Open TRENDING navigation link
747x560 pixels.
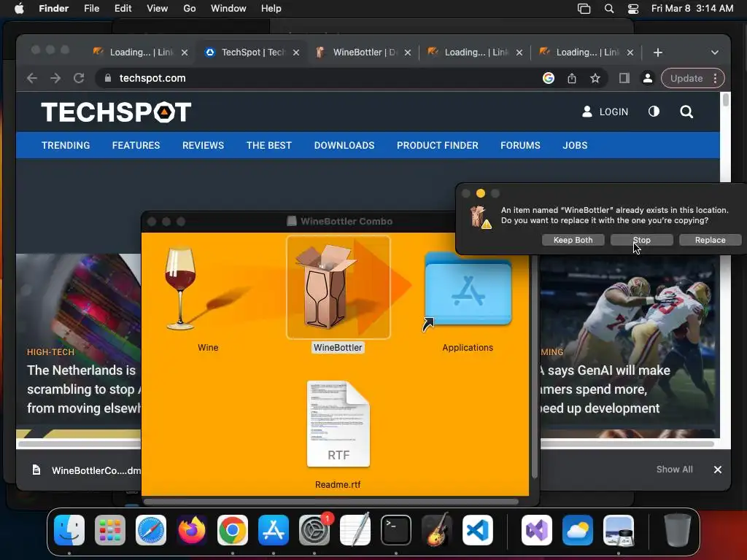tap(66, 145)
